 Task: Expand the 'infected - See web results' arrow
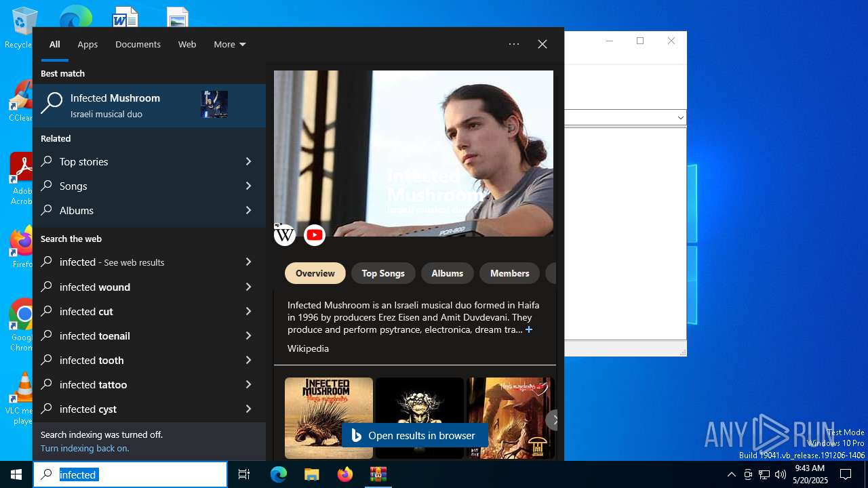248,262
